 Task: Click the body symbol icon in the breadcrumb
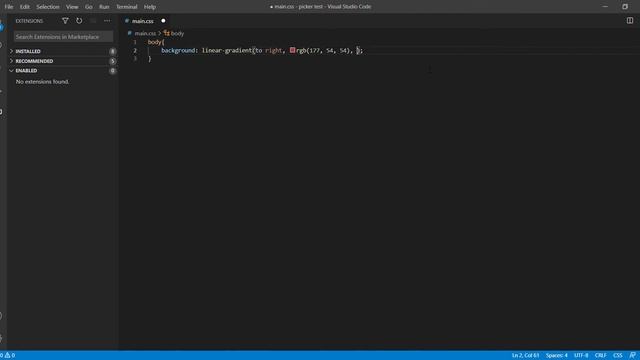[x=167, y=33]
